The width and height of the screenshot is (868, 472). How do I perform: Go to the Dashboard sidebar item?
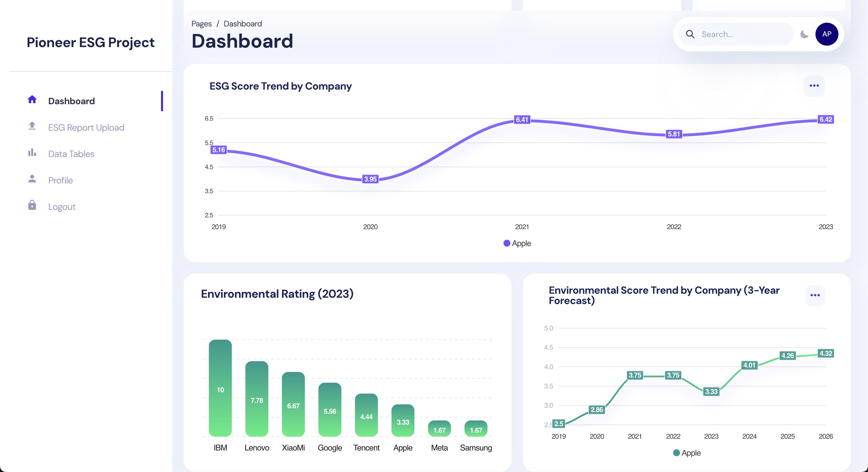71,101
